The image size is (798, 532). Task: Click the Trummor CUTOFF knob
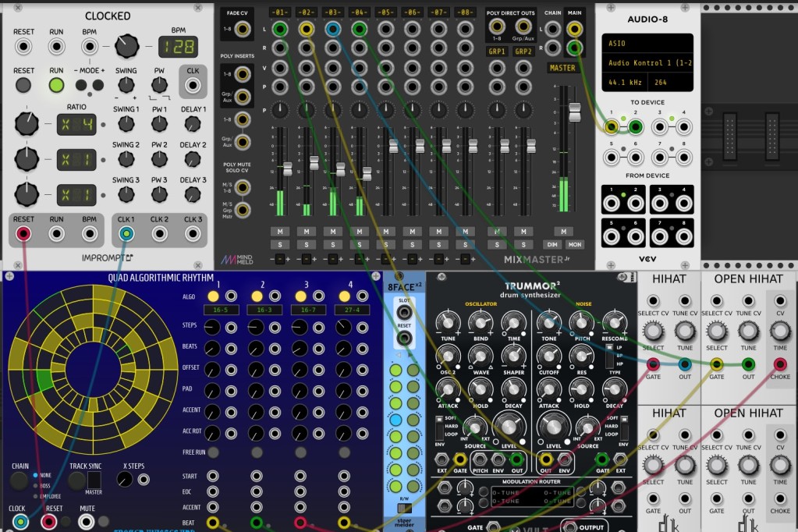coord(548,356)
